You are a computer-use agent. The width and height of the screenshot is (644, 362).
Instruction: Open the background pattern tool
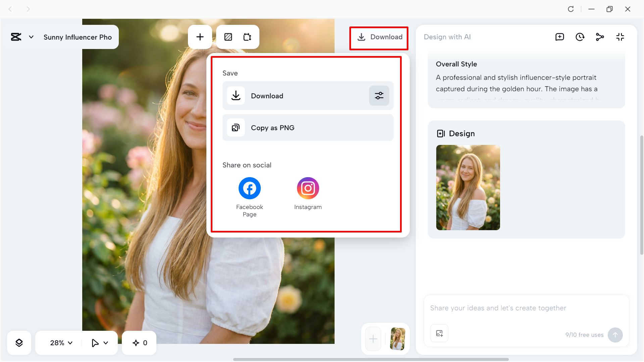[x=228, y=37]
